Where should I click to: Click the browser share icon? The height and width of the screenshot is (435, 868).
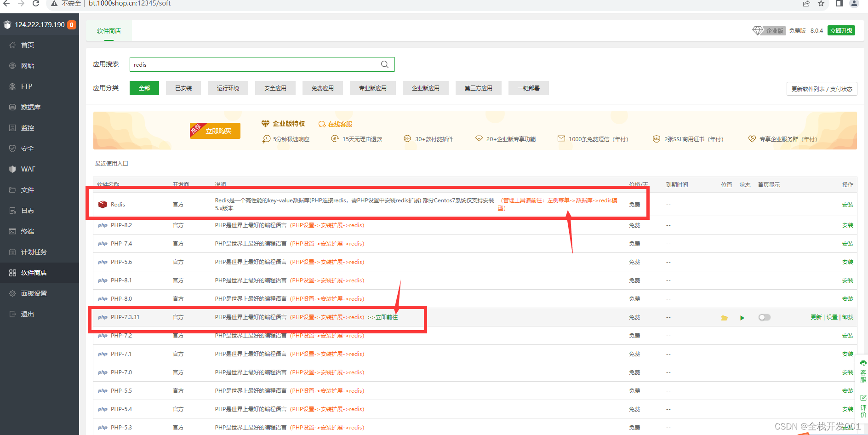click(806, 4)
